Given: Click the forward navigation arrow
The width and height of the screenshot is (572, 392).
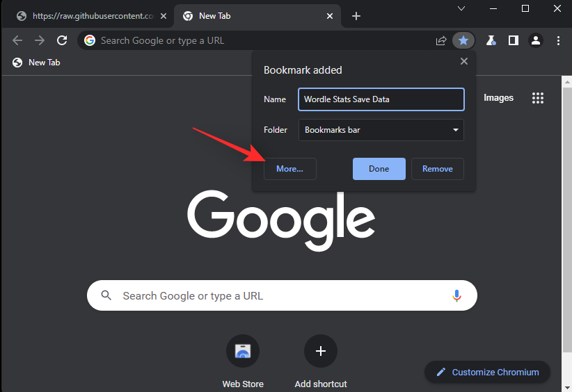Looking at the screenshot, I should tap(40, 40).
